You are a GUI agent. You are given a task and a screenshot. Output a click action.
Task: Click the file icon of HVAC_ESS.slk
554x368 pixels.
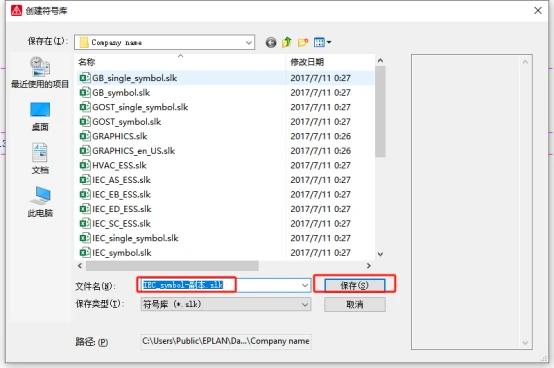85,165
